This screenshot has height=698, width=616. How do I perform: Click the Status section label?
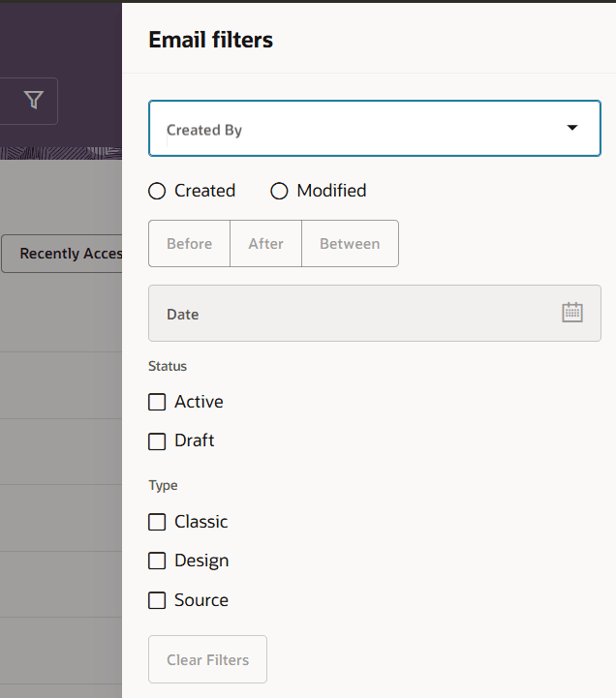[168, 366]
